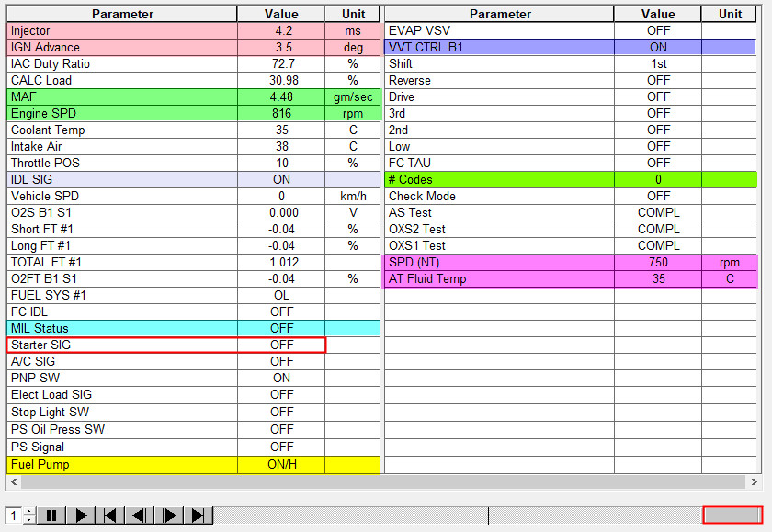Click the VVT CTRL B1 row
This screenshot has height=532, width=772.
570,47
